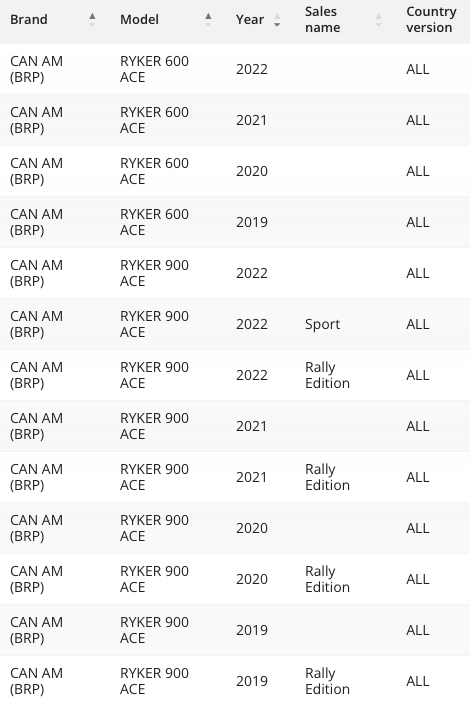Select the 2022 RYKER 600 ACE row
The height and width of the screenshot is (710, 470).
[x=235, y=69]
